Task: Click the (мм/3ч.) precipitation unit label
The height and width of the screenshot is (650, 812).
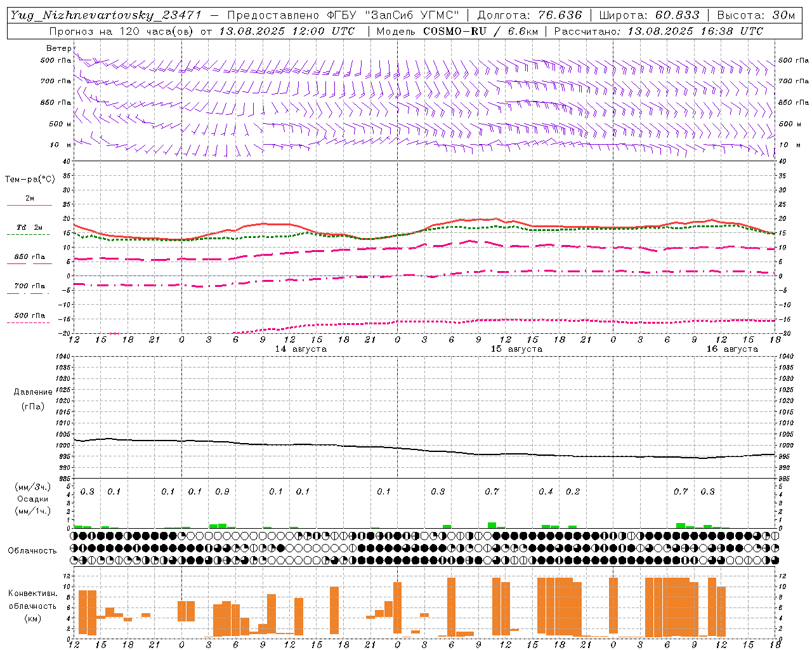Action: pos(32,487)
